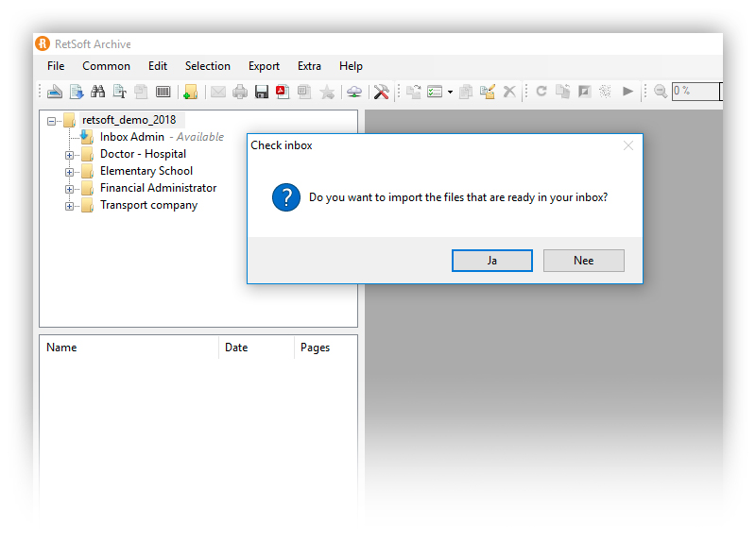Click the checklist form icon
The height and width of the screenshot is (543, 756).
[x=435, y=92]
